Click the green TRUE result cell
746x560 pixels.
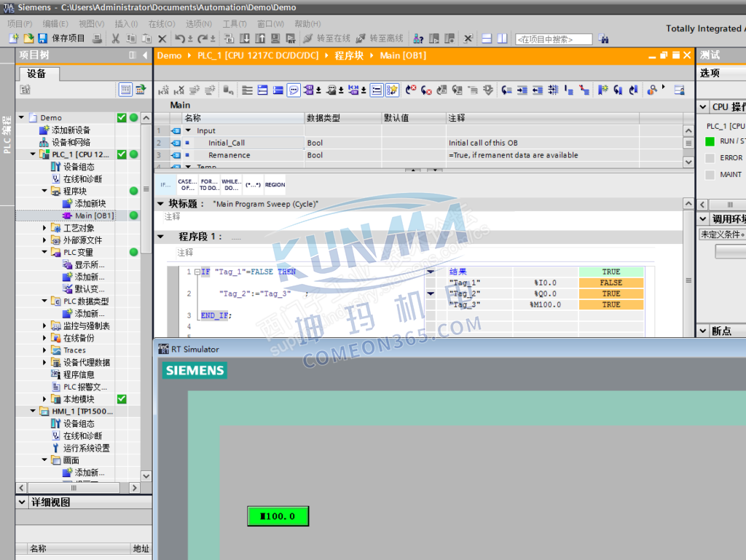click(611, 272)
